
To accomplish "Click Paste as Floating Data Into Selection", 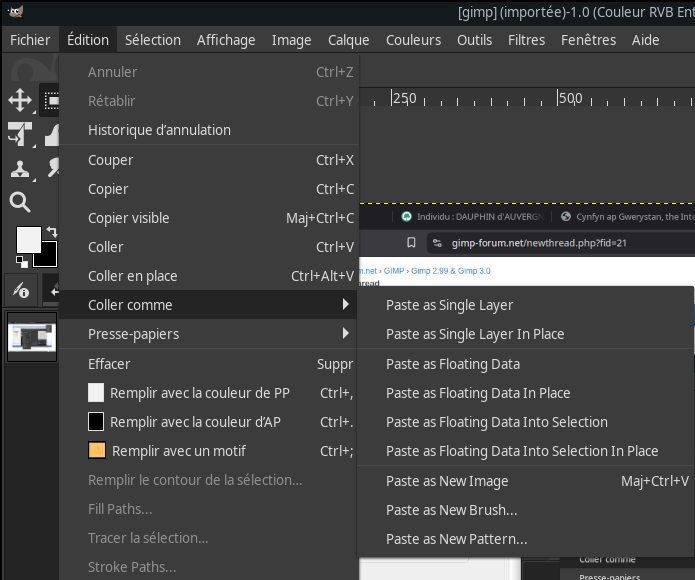I will click(496, 422).
